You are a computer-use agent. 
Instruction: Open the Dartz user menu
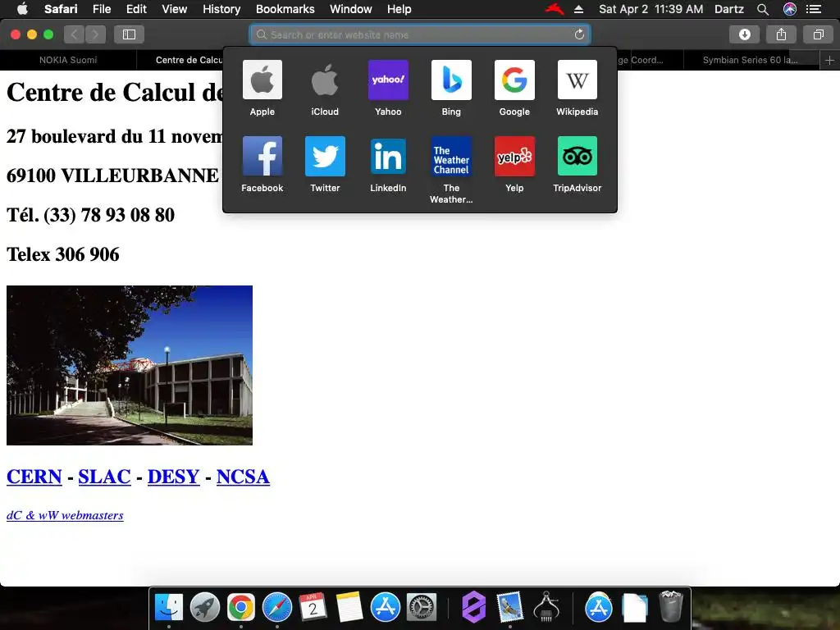(729, 9)
